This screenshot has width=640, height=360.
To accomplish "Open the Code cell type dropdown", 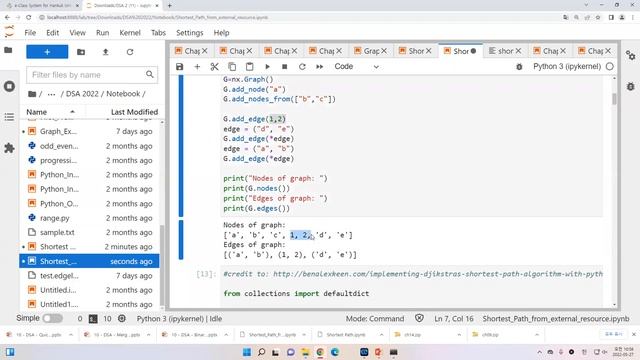I will click(357, 67).
